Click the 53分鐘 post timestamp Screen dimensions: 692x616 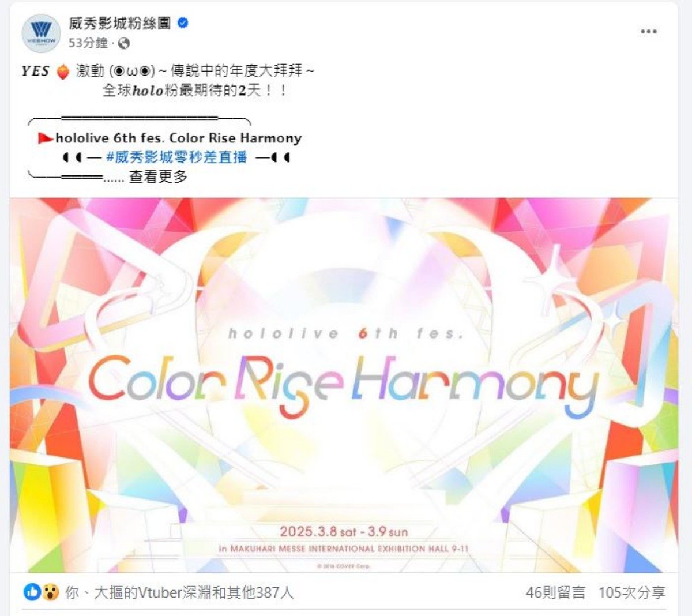(x=88, y=43)
